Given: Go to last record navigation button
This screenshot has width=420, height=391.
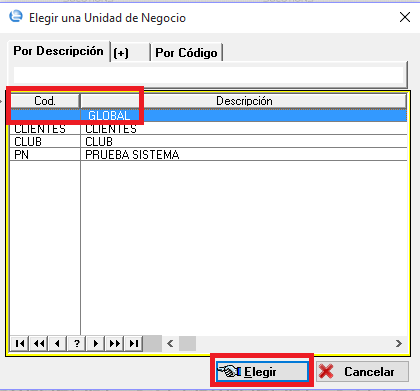Looking at the screenshot, I should 134,343.
